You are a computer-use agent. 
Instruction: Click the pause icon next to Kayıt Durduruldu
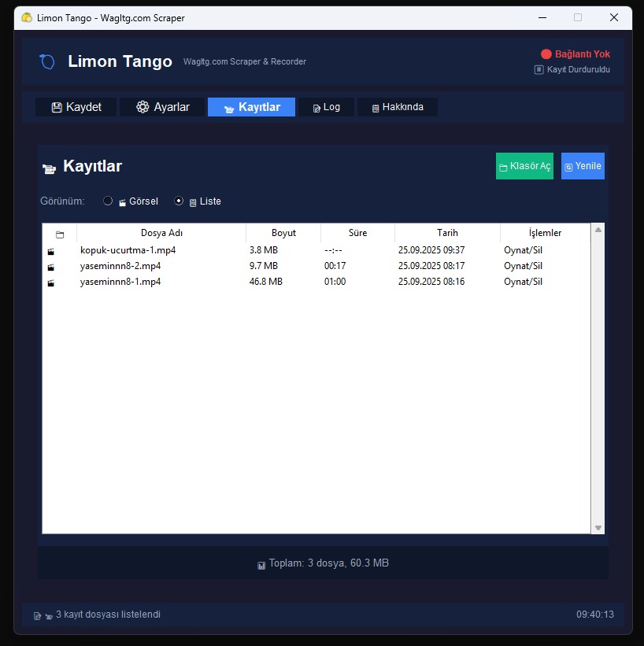click(x=539, y=69)
